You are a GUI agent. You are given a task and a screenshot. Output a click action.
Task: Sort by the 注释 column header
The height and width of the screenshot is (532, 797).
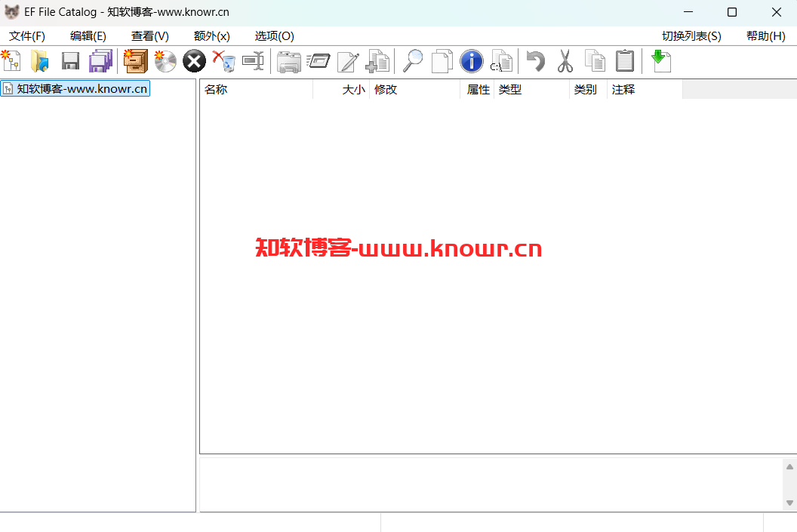tap(645, 90)
